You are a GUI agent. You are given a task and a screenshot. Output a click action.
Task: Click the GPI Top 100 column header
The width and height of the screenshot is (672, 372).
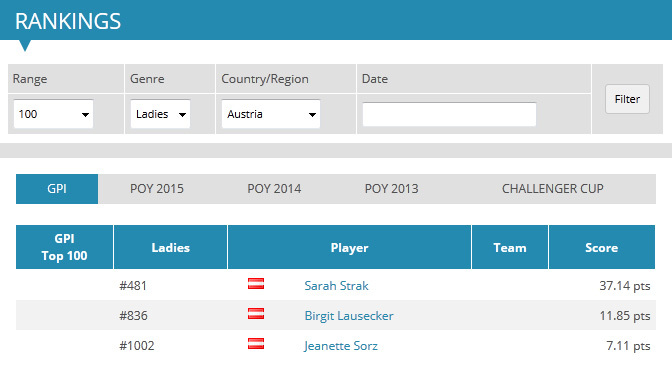[64, 247]
